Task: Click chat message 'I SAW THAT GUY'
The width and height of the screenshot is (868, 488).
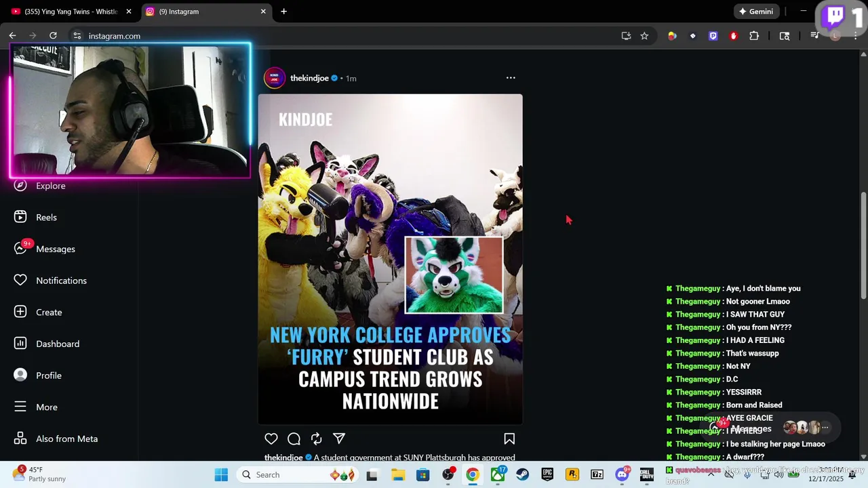Action: coord(755,314)
